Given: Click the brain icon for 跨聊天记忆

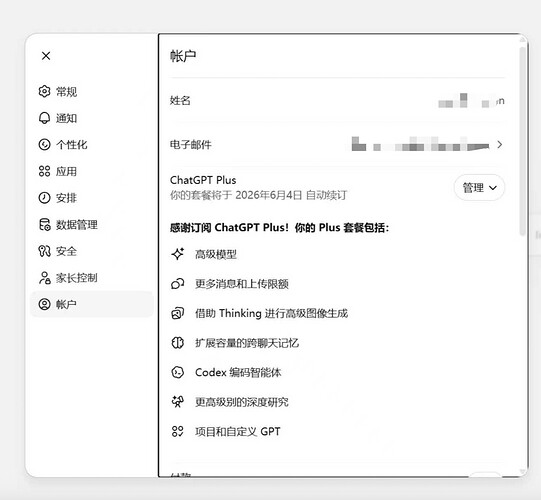Looking at the screenshot, I should click(178, 343).
